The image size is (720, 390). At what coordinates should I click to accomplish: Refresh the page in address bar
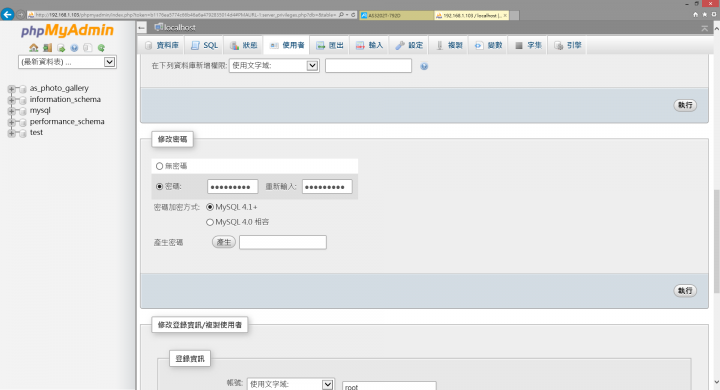(x=353, y=15)
